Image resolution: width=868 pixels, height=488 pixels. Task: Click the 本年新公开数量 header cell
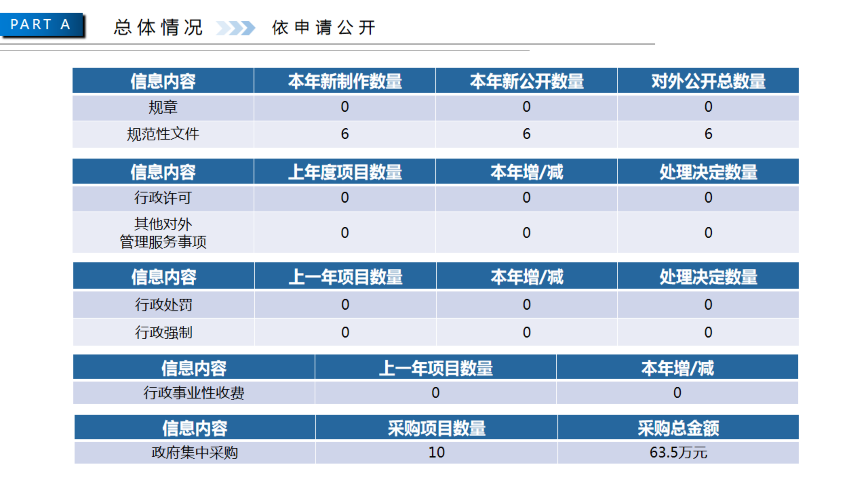tap(526, 81)
